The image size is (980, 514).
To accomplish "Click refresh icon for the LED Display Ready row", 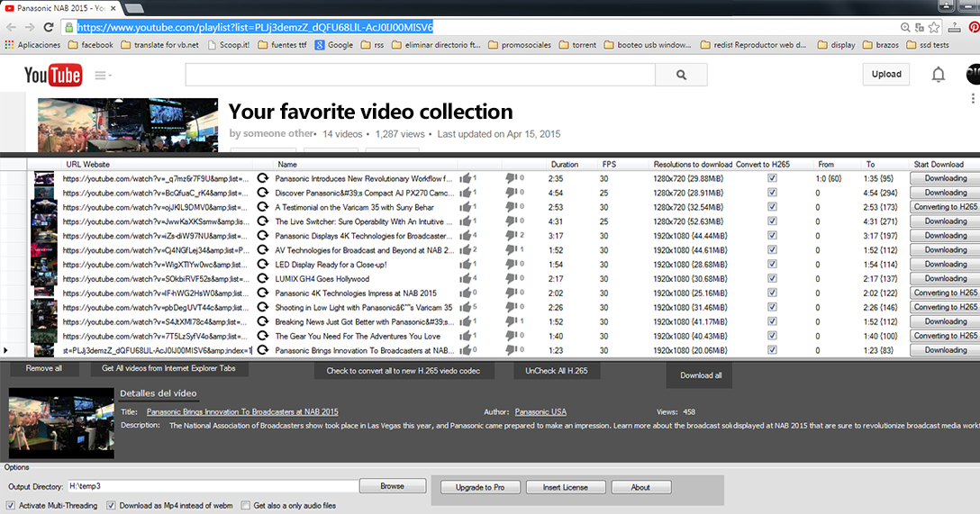I will pyautogui.click(x=263, y=264).
